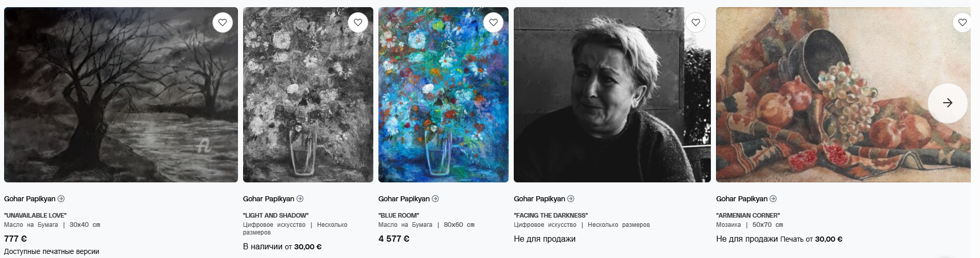Screen dimensions: 980x258
Task: Toggle heart on "Light and Shadow" artwork
Action: click(x=358, y=22)
